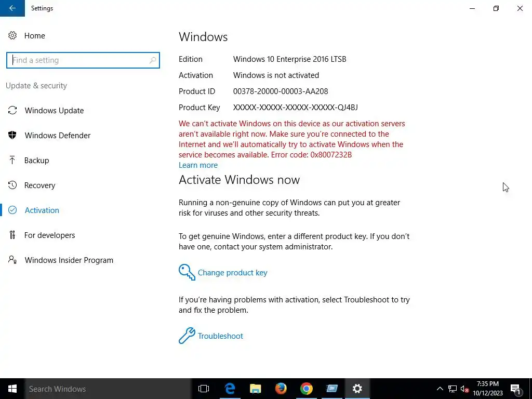The width and height of the screenshot is (532, 399).
Task: Click the wrench icon beside Troubleshoot
Action: pos(187,336)
